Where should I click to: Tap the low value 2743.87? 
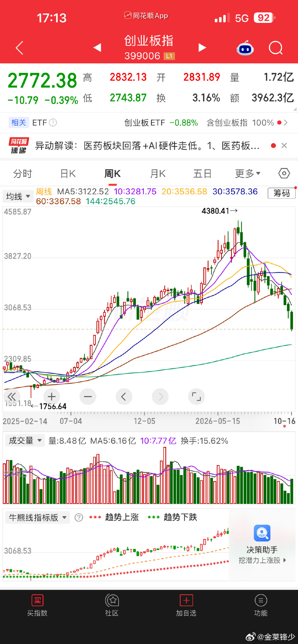pyautogui.click(x=128, y=98)
